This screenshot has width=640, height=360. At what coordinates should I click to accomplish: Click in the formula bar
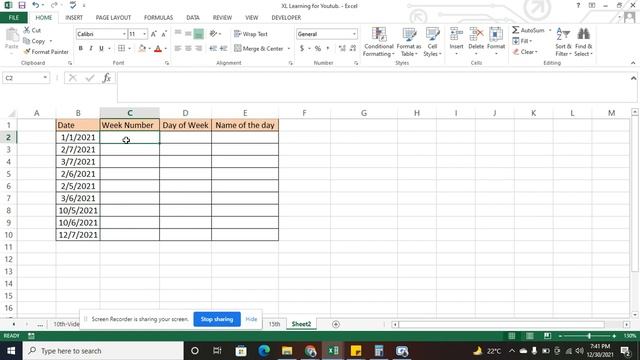[x=373, y=87]
